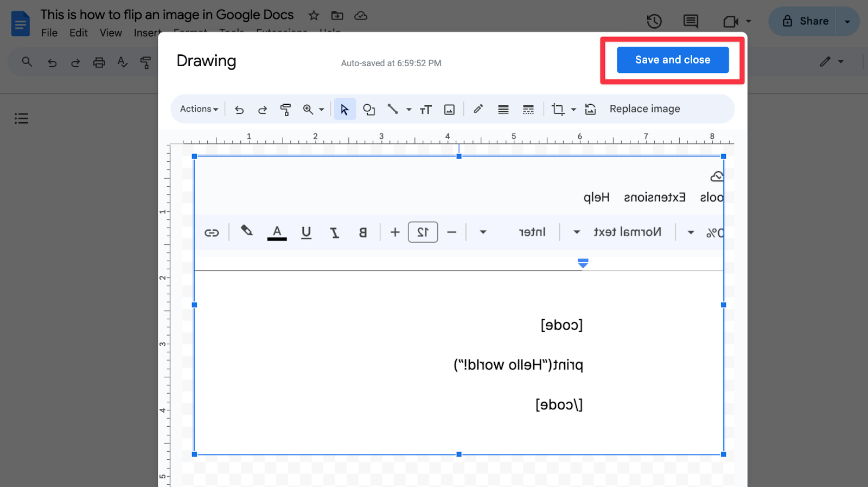
Task: Undo the last change in the Drawing toolbar
Action: pos(239,110)
